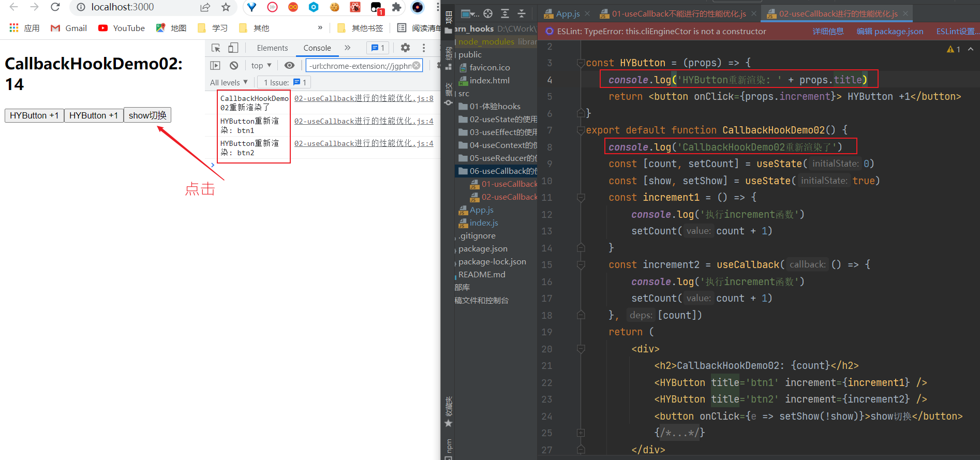
Task: Open source link js:8 in console
Action: click(364, 98)
